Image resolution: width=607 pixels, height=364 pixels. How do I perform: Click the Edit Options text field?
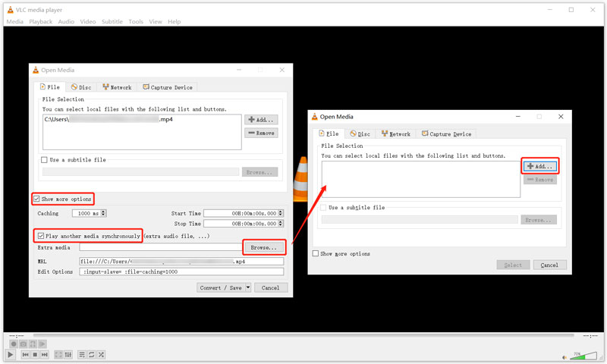point(181,271)
